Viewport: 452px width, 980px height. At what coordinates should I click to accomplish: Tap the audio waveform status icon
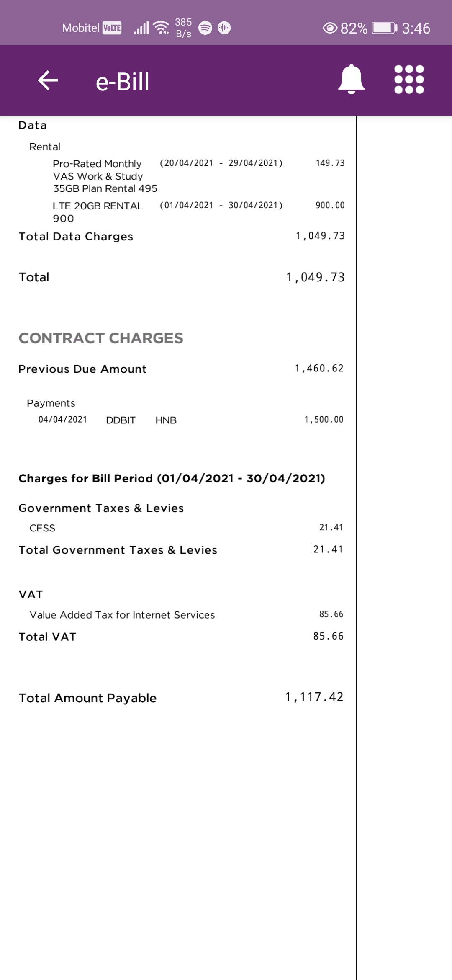[x=224, y=28]
